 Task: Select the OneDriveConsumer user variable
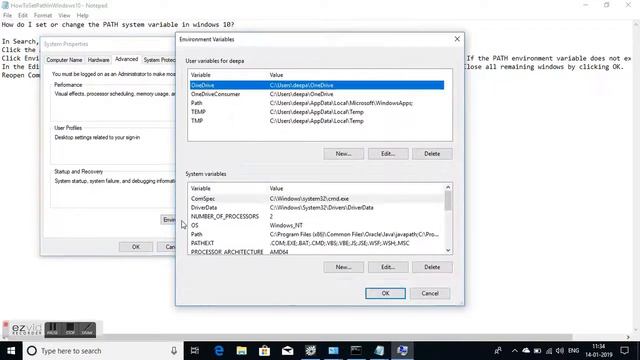(x=317, y=94)
